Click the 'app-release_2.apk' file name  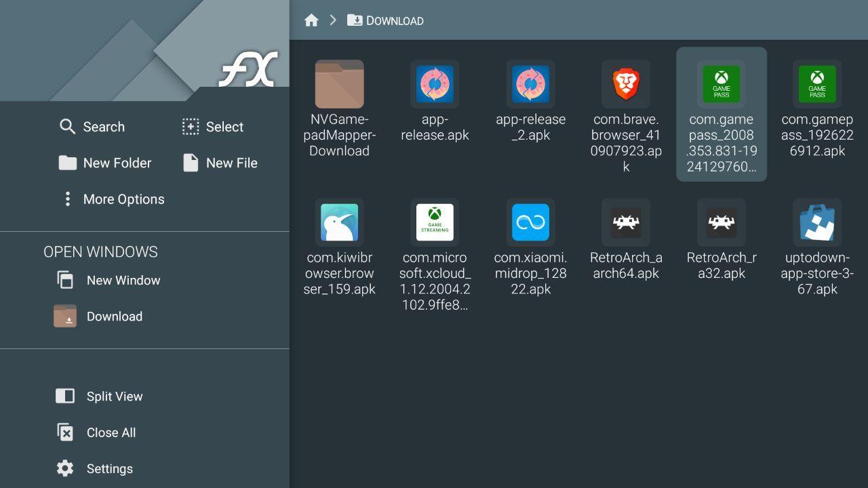click(x=530, y=127)
